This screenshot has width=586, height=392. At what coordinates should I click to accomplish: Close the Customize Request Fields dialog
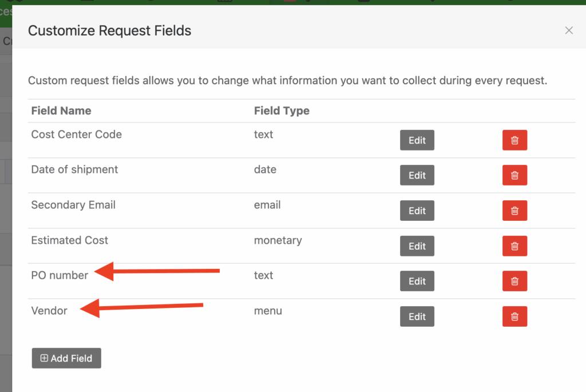coord(569,30)
